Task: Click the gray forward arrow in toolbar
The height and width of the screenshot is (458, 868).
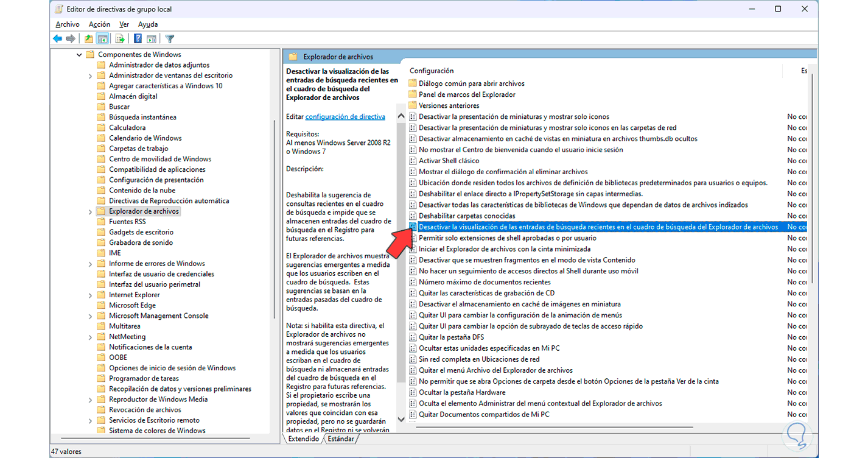Action: tap(71, 39)
